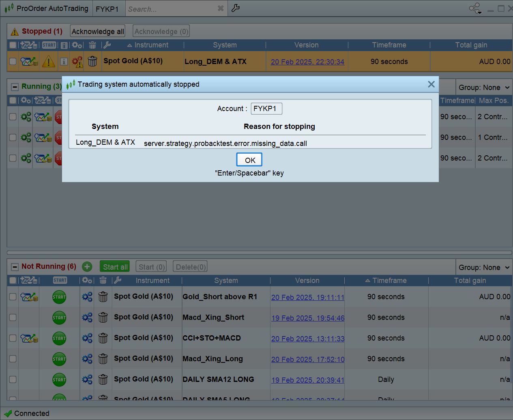Delete the Macd_Xing_Long system
This screenshot has height=420, width=513.
point(103,359)
